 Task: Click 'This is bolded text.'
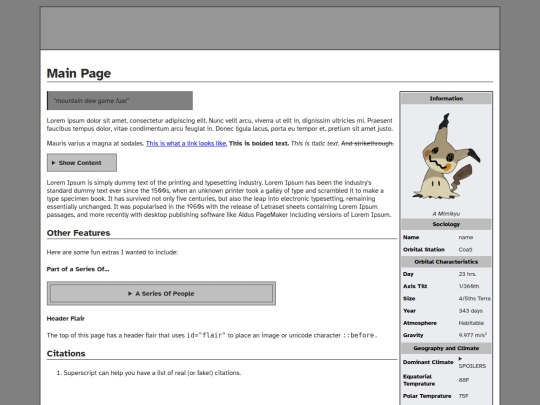pyautogui.click(x=259, y=143)
